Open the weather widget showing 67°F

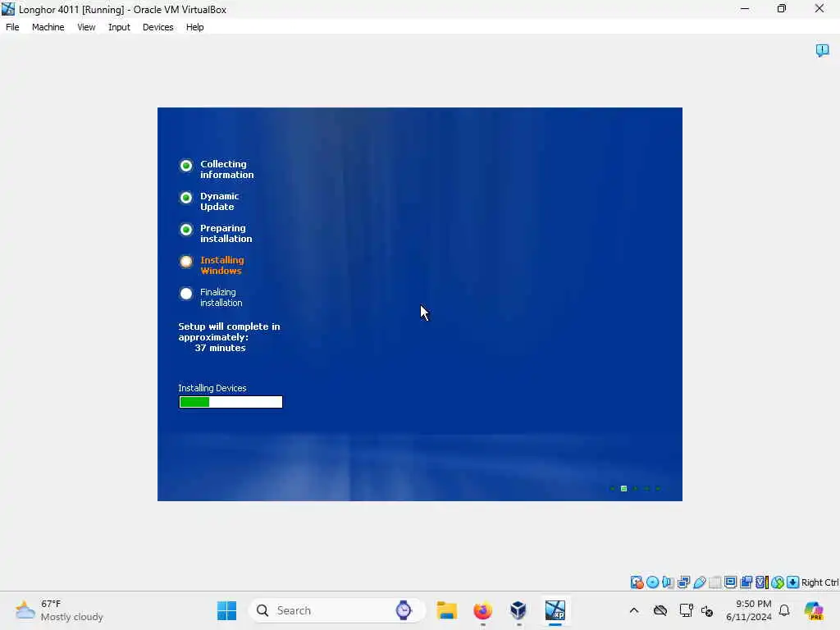[x=59, y=610]
